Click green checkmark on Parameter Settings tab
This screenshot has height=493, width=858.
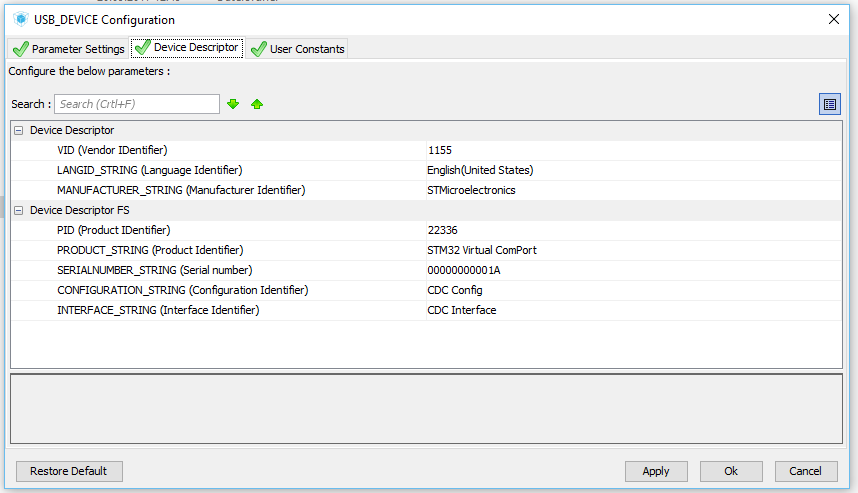pos(21,49)
